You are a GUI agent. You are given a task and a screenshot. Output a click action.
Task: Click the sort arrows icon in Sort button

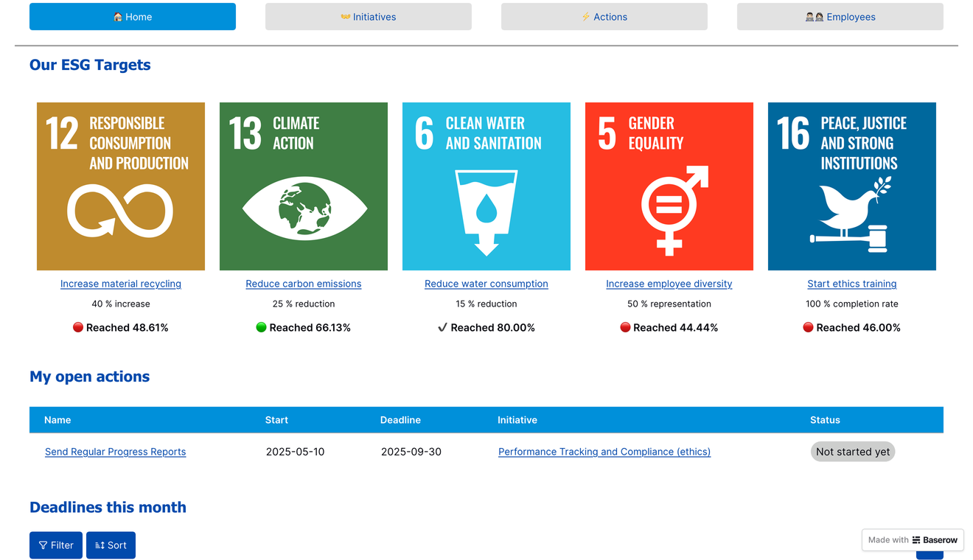click(x=100, y=545)
